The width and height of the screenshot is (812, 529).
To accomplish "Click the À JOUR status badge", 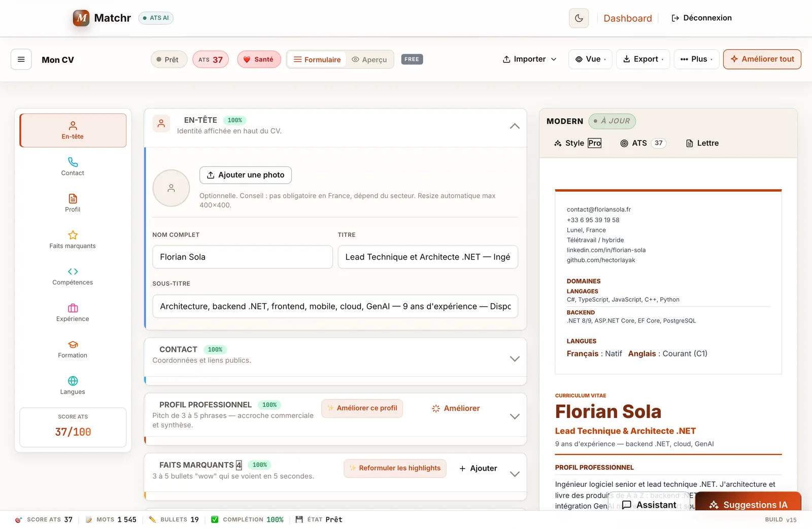I will (612, 121).
